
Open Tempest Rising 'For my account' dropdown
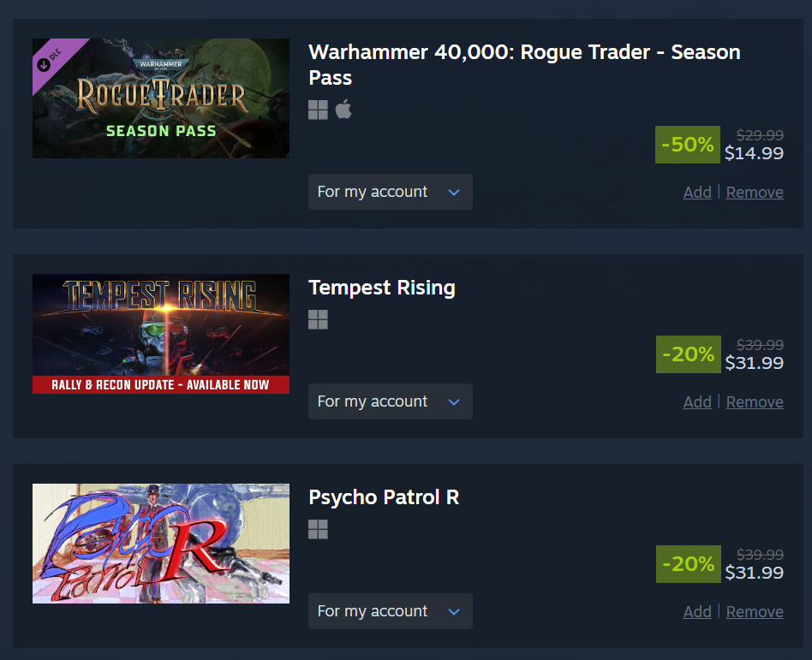pos(391,401)
